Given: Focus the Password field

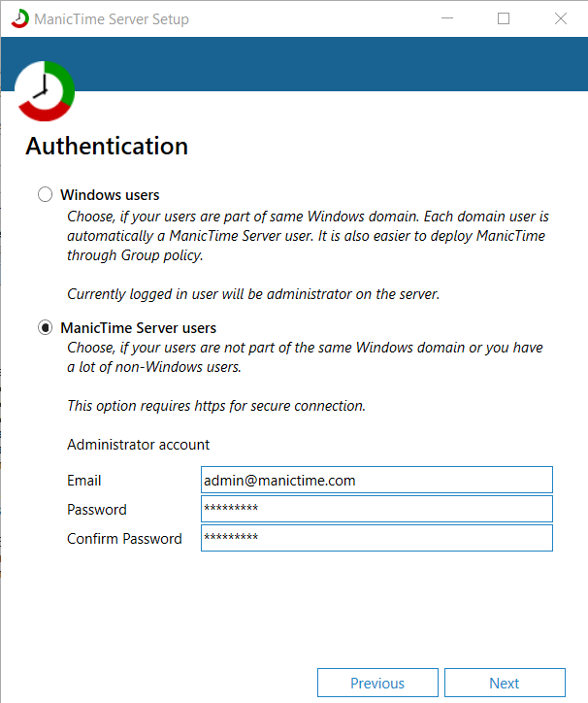Looking at the screenshot, I should 376,509.
